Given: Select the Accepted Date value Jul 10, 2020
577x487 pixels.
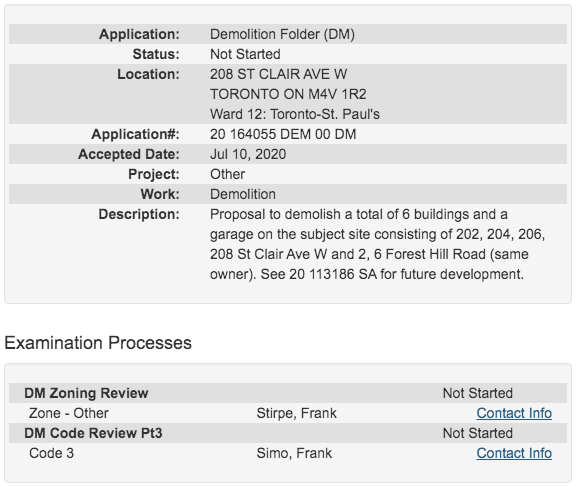Looking at the screenshot, I should [x=248, y=154].
